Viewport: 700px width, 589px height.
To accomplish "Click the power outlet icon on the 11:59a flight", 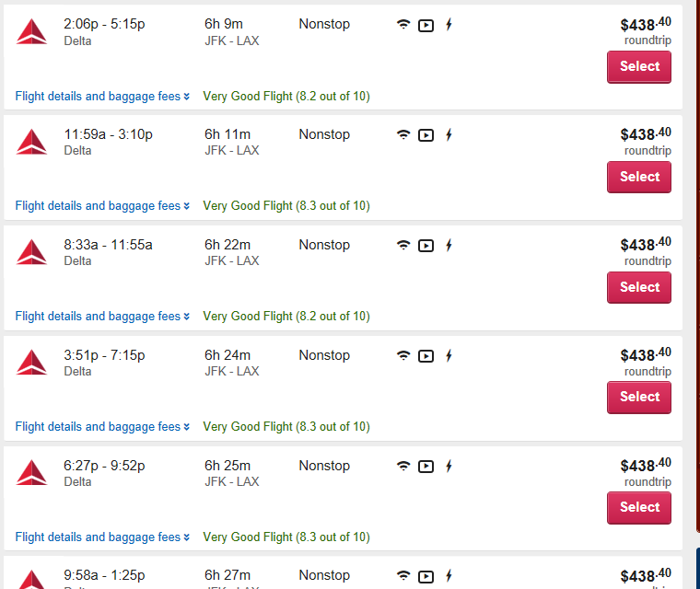I will coord(449,134).
